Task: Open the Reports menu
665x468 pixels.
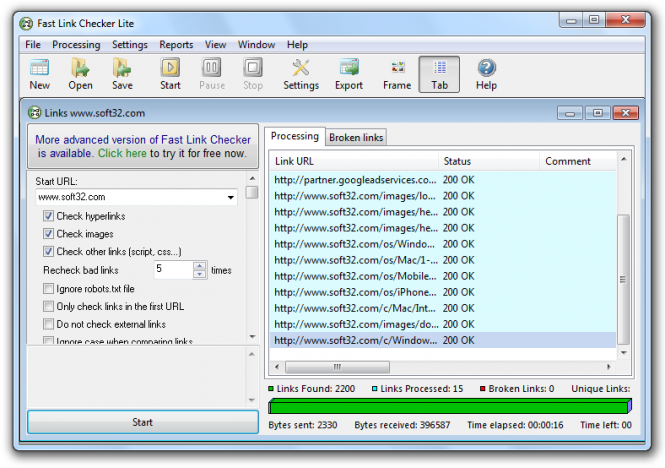Action: click(x=176, y=45)
